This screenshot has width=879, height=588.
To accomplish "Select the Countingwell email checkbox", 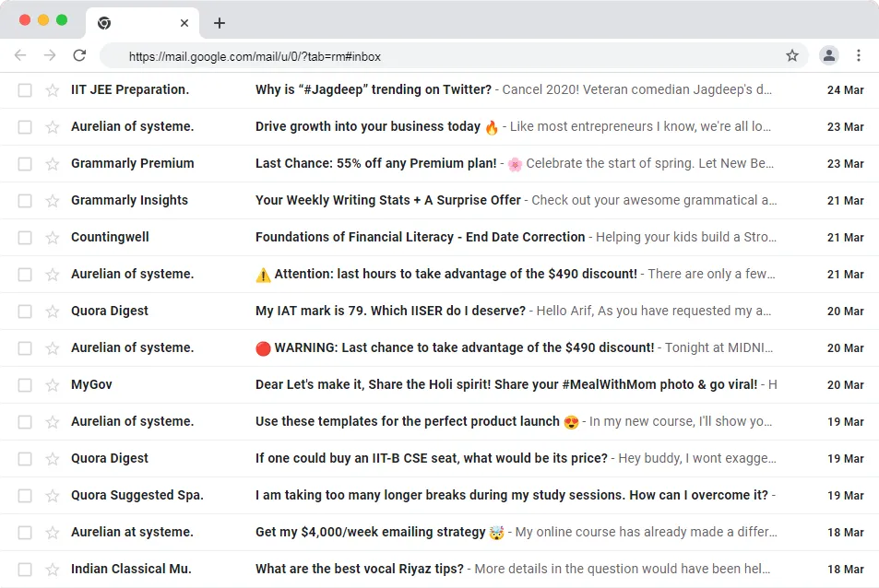I will click(25, 238).
